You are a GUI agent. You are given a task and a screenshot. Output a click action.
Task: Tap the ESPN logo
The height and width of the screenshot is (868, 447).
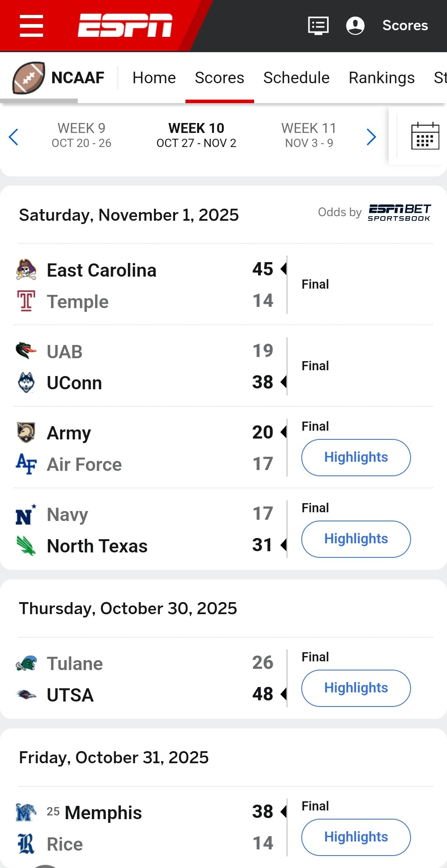point(125,26)
